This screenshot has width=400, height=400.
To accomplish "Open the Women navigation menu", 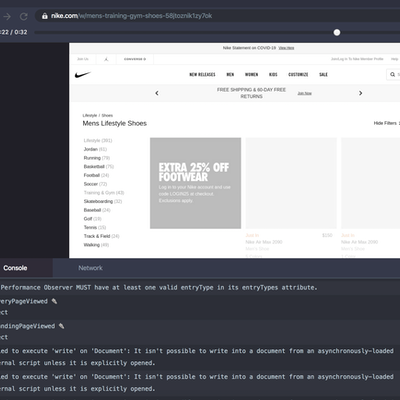I will pyautogui.click(x=252, y=74).
